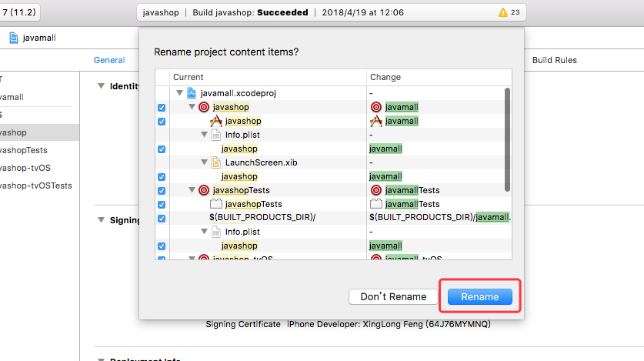Click the iPhone Developer: XingLong Feng certificate value
This screenshot has height=361, width=644.
(389, 324)
